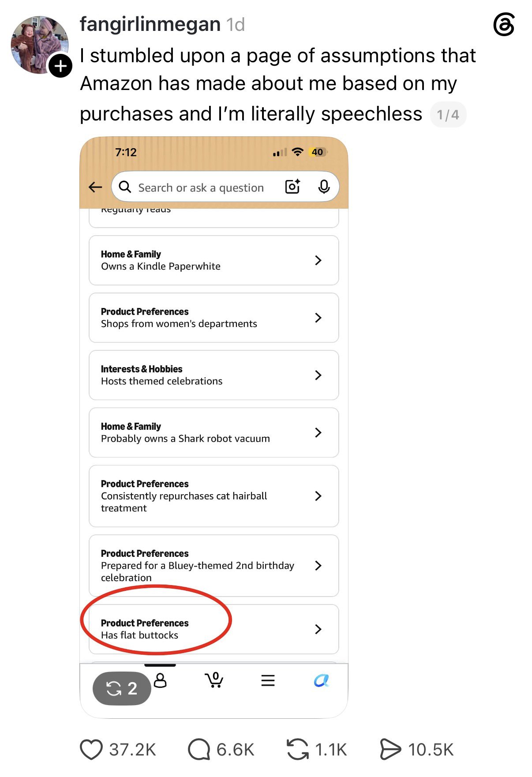The height and width of the screenshot is (777, 532).
Task: Open the 1d post timestamp
Action: pos(236,25)
